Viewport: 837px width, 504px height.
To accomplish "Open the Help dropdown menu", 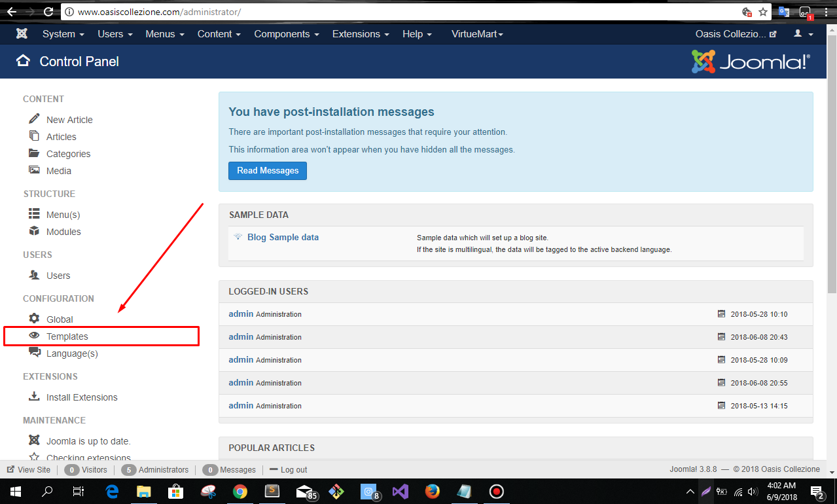I will coord(417,34).
